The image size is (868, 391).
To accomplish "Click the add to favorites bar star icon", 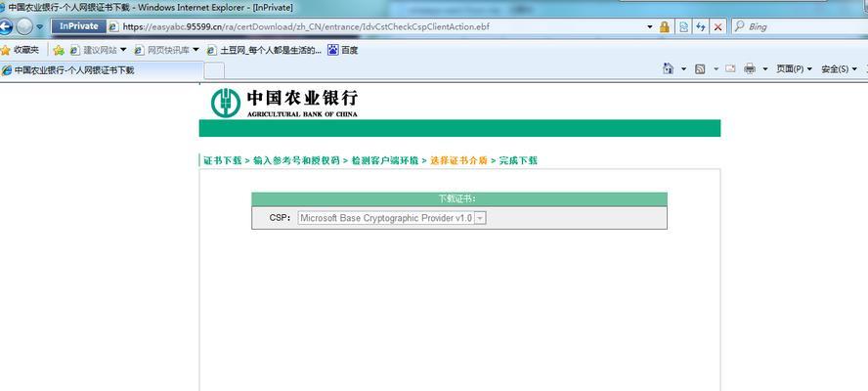I will [x=59, y=51].
